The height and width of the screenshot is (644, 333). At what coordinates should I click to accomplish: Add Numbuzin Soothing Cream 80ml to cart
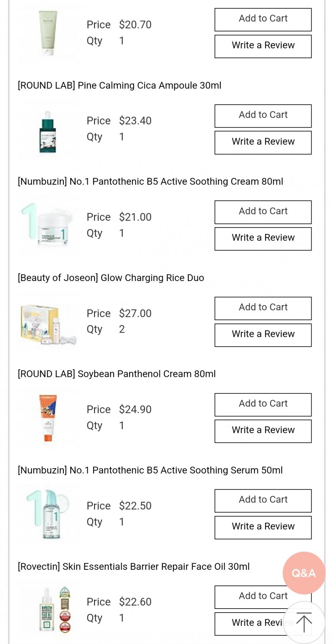263,212
